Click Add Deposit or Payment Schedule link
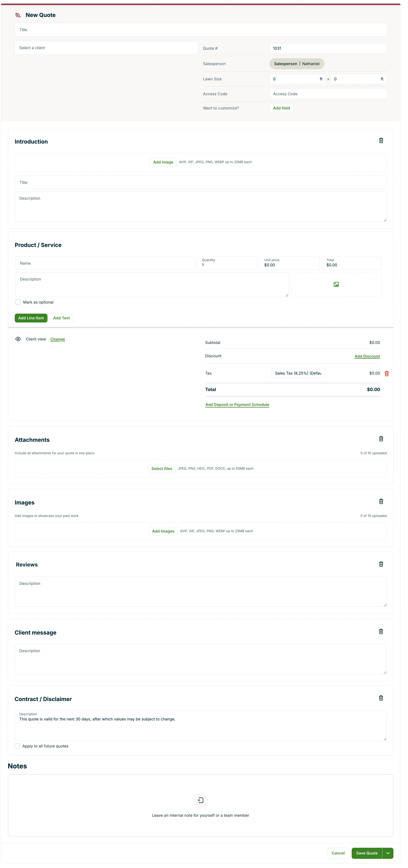The height and width of the screenshot is (868, 408). 237,405
